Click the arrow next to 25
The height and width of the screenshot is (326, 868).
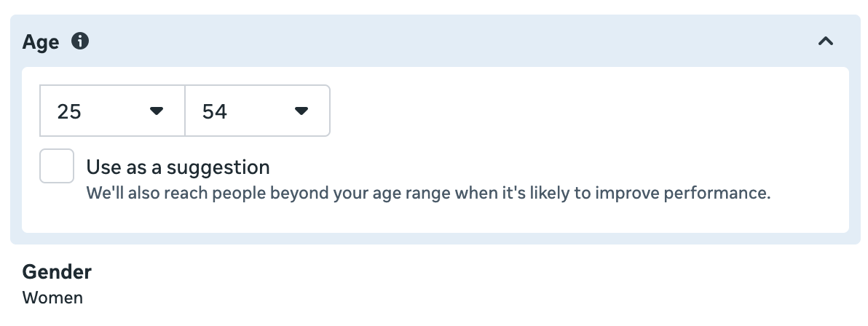[x=157, y=111]
